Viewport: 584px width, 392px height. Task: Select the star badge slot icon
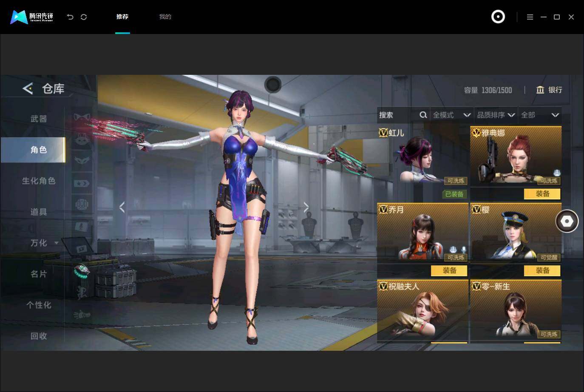click(82, 183)
